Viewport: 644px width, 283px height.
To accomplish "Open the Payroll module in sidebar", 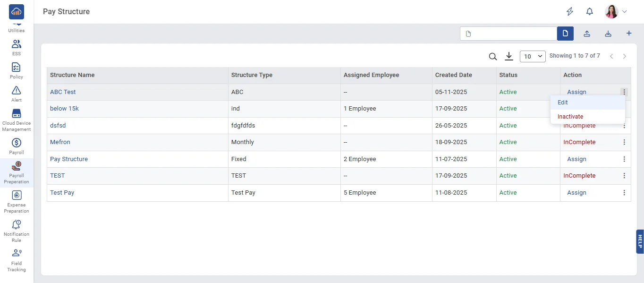I will coord(17,146).
